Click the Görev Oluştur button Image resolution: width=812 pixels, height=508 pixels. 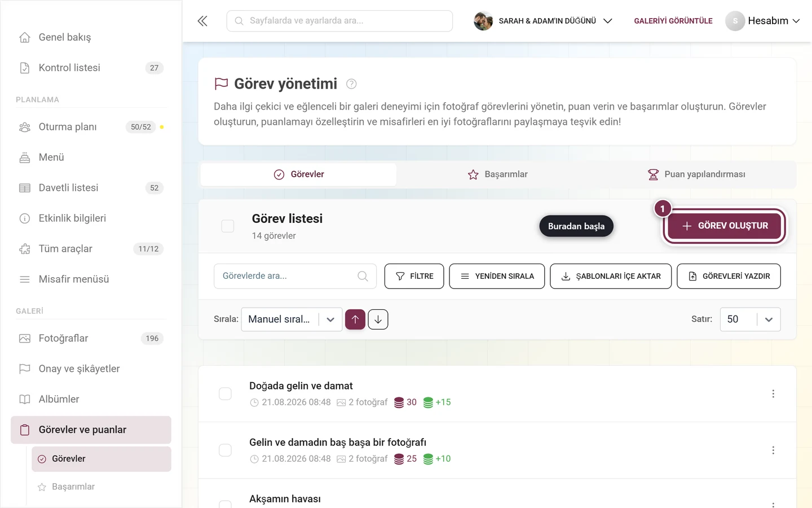tap(725, 226)
